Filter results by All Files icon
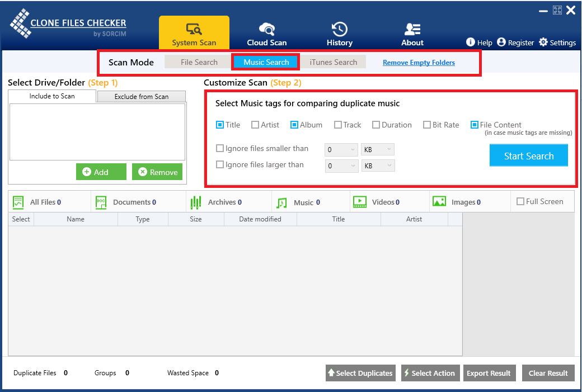Viewport: 582px width, 392px height. click(18, 202)
